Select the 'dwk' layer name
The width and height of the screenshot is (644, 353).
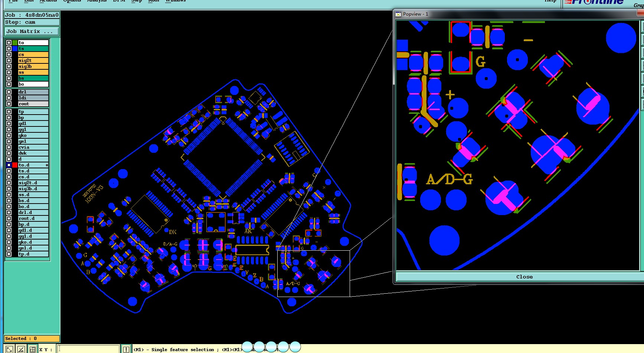coord(33,153)
